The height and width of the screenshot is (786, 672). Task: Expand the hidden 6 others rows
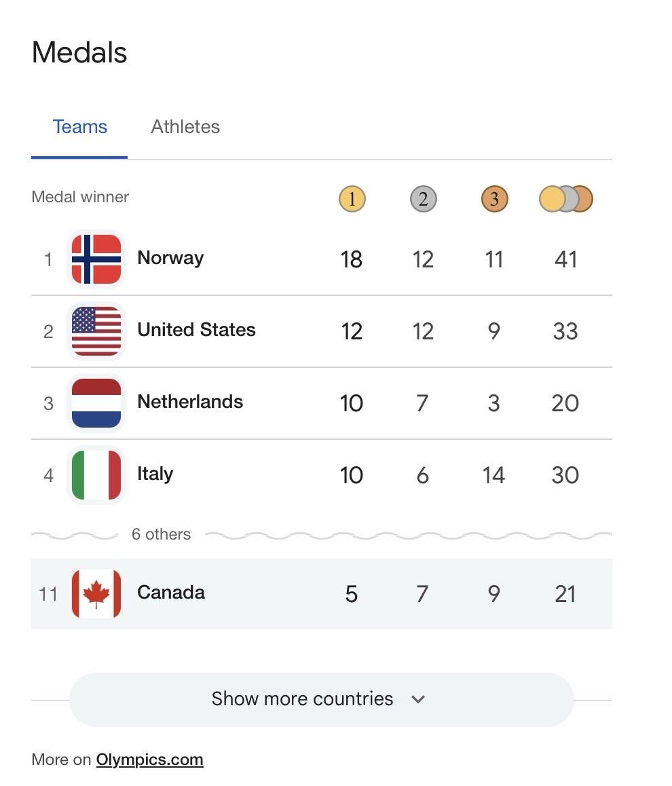(161, 535)
